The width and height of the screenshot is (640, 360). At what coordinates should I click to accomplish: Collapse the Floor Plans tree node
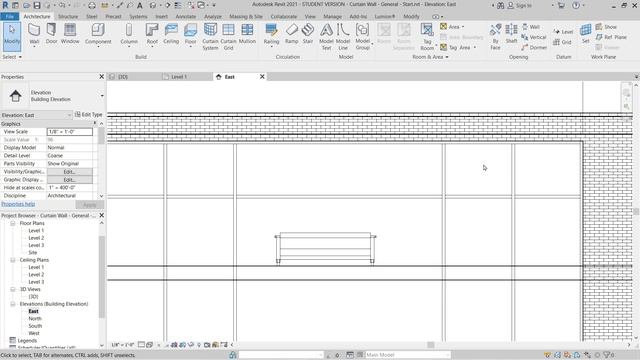click(13, 224)
